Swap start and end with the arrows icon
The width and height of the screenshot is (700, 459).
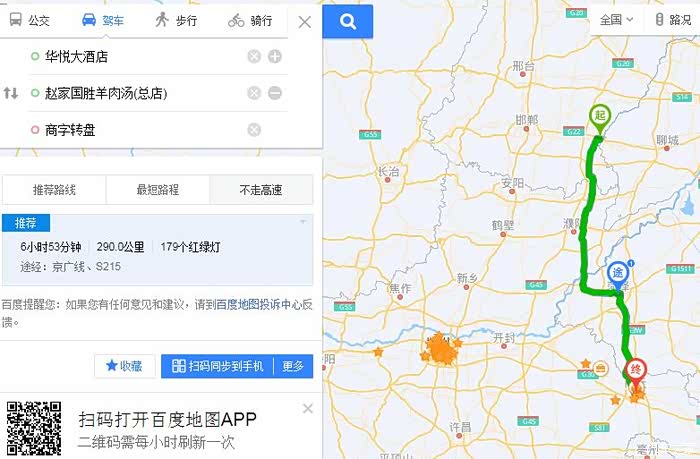coord(12,93)
